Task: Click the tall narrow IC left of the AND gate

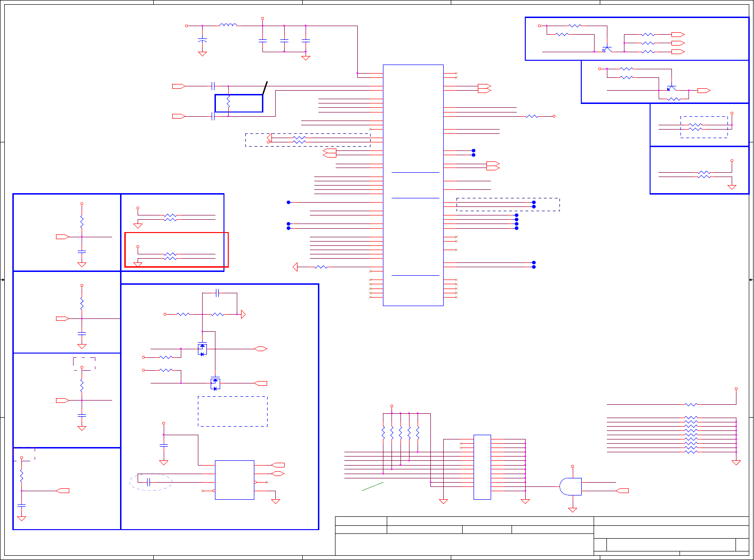Action: [x=482, y=467]
